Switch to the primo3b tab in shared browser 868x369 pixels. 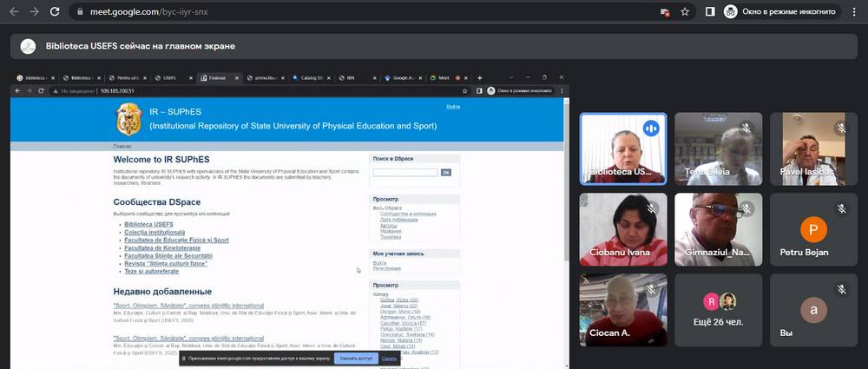(x=265, y=78)
